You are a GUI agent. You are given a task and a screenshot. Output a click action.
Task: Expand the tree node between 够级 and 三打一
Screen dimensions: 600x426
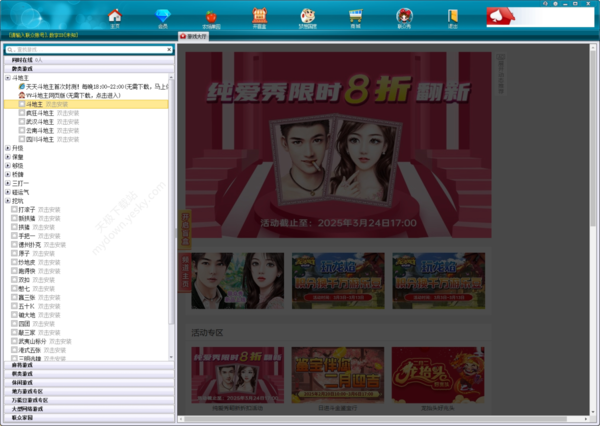8,174
